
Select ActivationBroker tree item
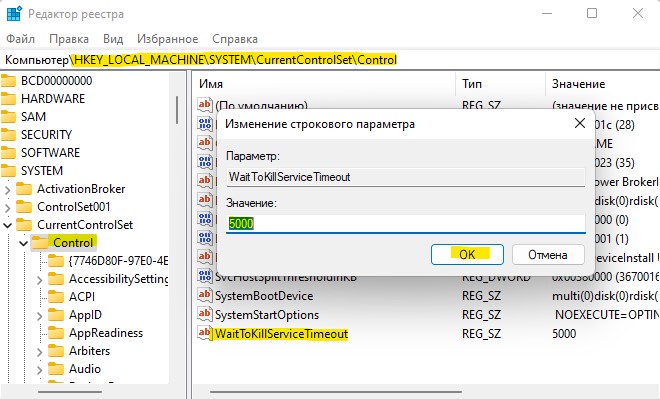coord(81,189)
